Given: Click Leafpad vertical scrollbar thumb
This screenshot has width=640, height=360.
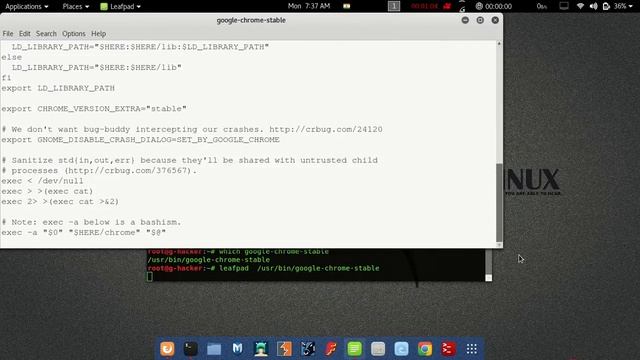Looking at the screenshot, I should click(499, 202).
